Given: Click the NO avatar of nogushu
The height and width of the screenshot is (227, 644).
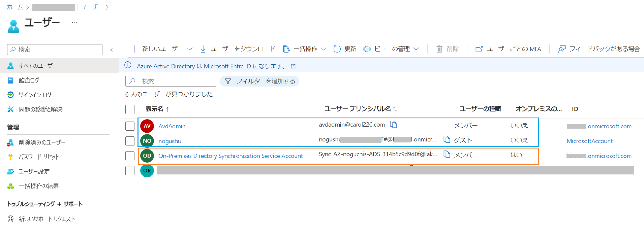Looking at the screenshot, I should coord(147,141).
